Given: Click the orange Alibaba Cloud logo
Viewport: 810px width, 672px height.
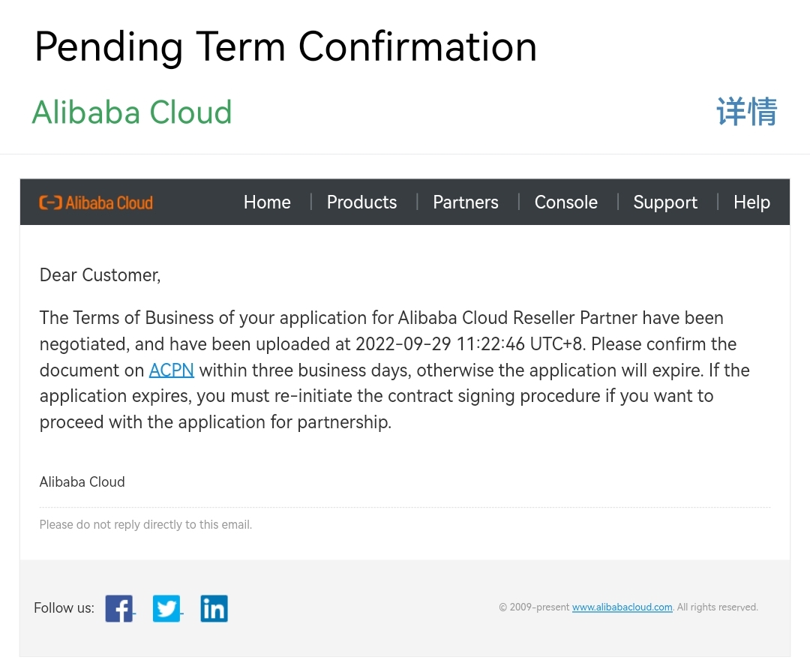Looking at the screenshot, I should pos(96,202).
